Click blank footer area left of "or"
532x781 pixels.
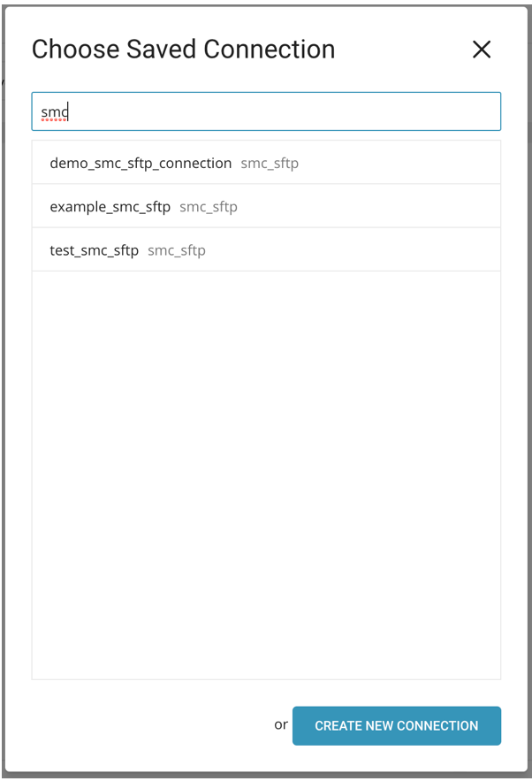click(x=133, y=724)
